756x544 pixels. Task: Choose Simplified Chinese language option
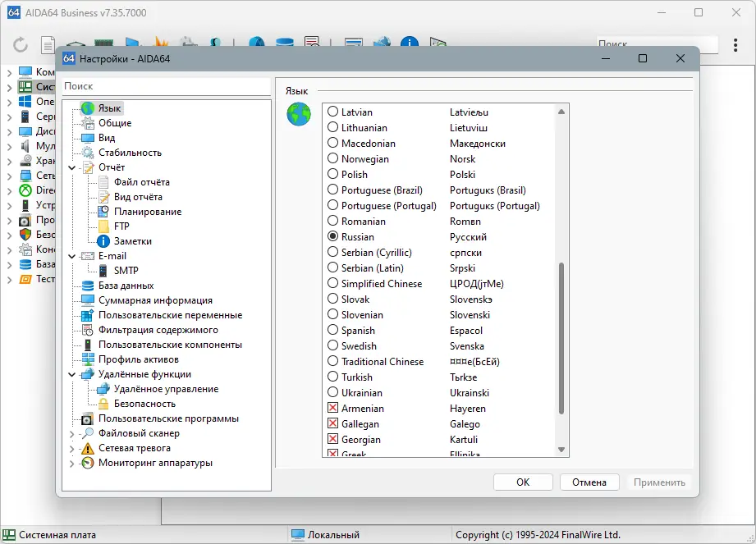point(332,283)
